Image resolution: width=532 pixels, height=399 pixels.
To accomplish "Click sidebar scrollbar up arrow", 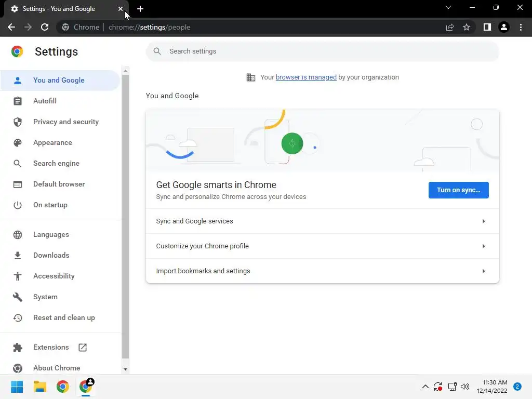I will click(126, 71).
